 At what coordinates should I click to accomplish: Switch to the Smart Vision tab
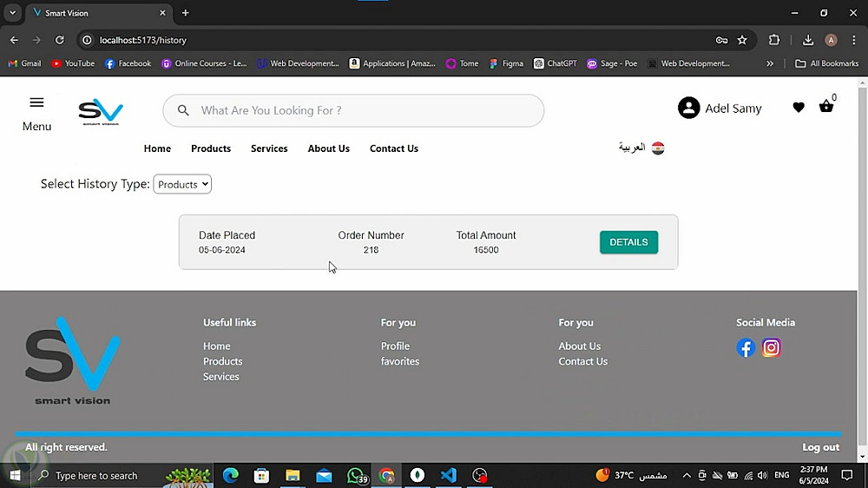point(99,13)
